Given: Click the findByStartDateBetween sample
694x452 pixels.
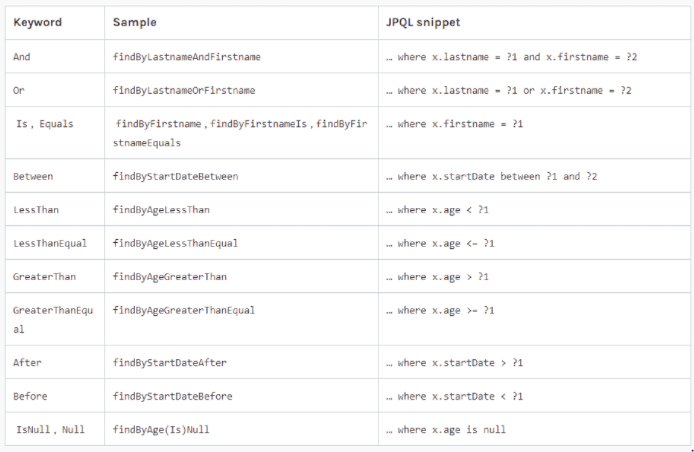Looking at the screenshot, I should coord(175,176).
